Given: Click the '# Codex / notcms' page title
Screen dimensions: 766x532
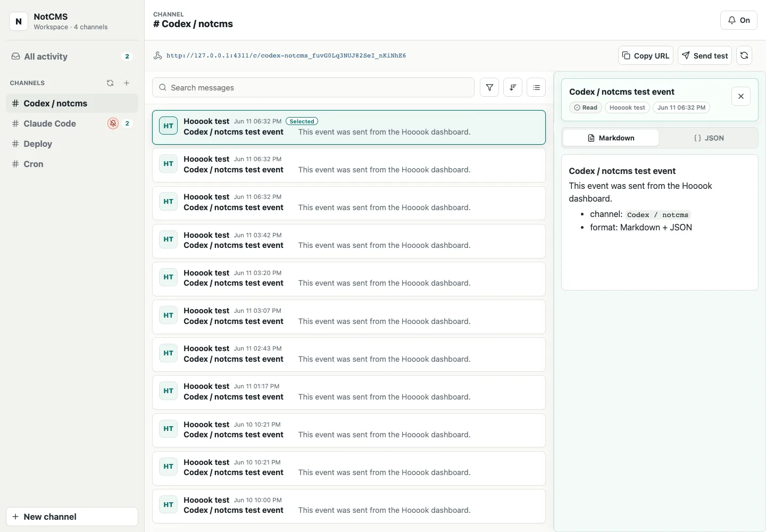Looking at the screenshot, I should pyautogui.click(x=193, y=24).
